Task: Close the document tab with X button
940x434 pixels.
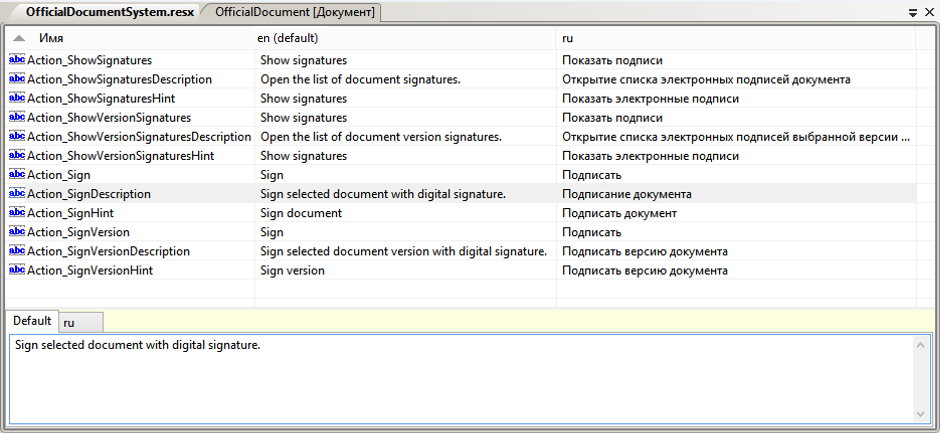Action: coord(928,12)
